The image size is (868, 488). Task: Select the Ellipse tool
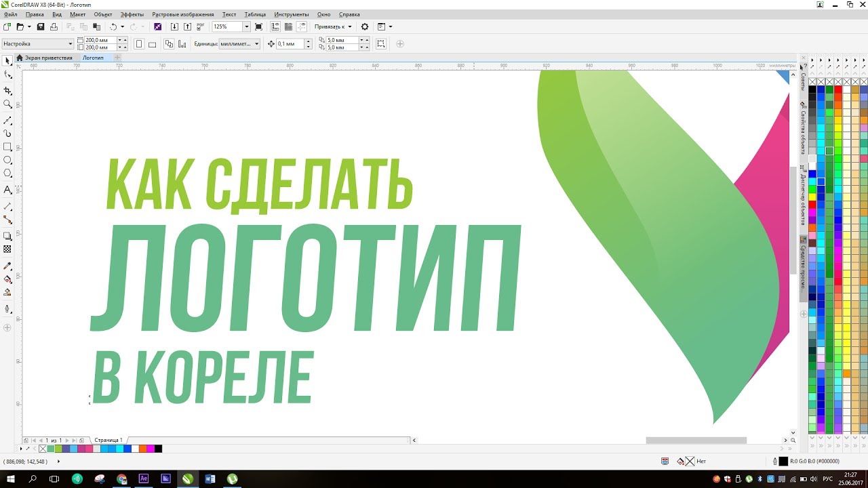(8, 160)
